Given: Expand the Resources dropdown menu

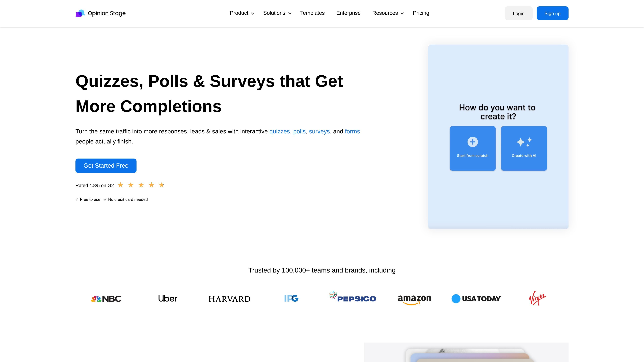Looking at the screenshot, I should coord(388,13).
